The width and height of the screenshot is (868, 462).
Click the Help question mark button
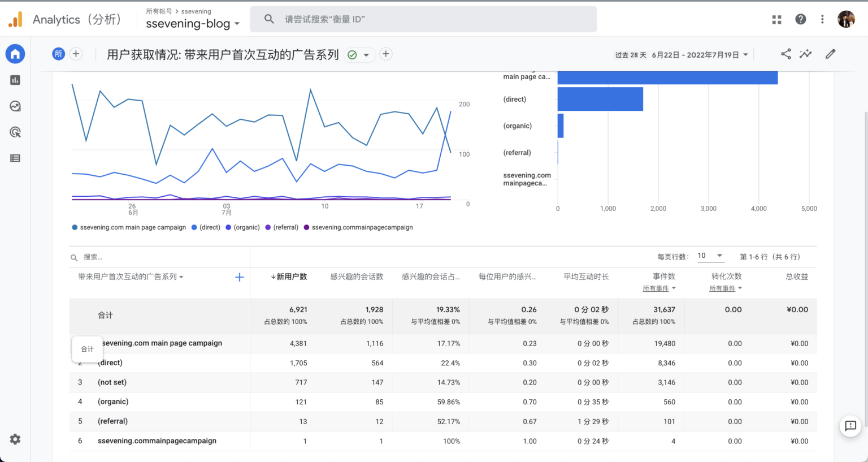coord(800,19)
